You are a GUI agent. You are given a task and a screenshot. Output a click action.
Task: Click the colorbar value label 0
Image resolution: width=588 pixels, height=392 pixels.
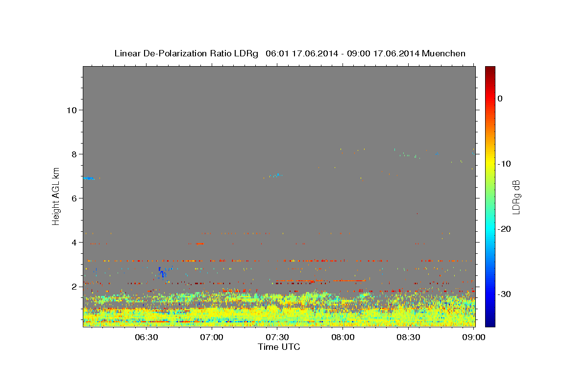pos(500,98)
